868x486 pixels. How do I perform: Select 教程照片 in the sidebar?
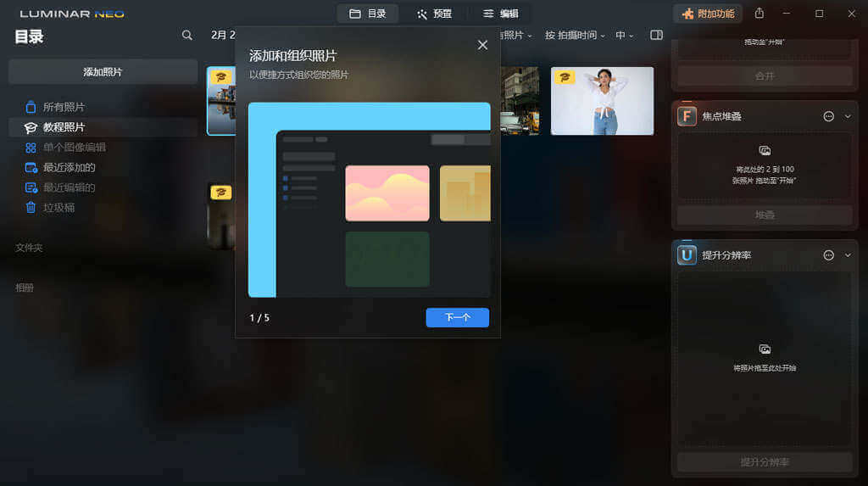click(103, 127)
